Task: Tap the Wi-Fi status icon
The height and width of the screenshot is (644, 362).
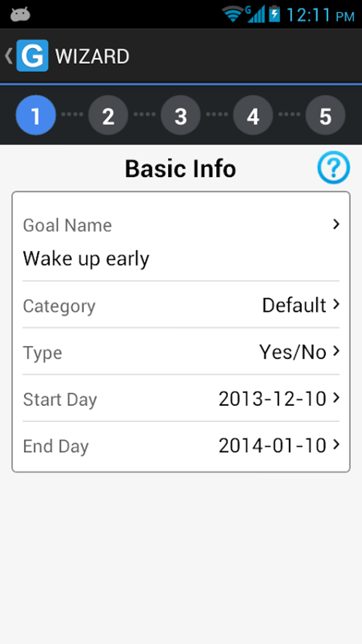Action: coord(232,15)
